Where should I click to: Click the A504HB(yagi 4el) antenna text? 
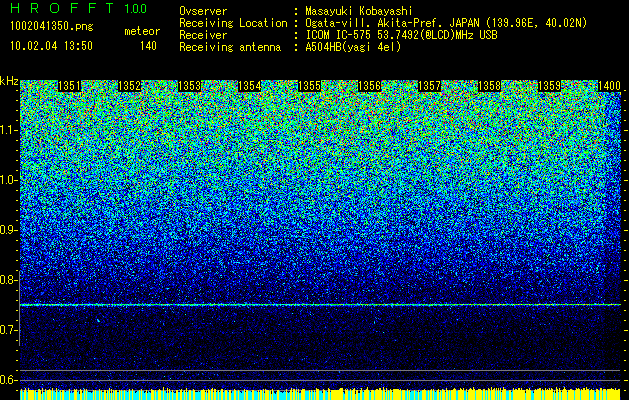click(353, 47)
